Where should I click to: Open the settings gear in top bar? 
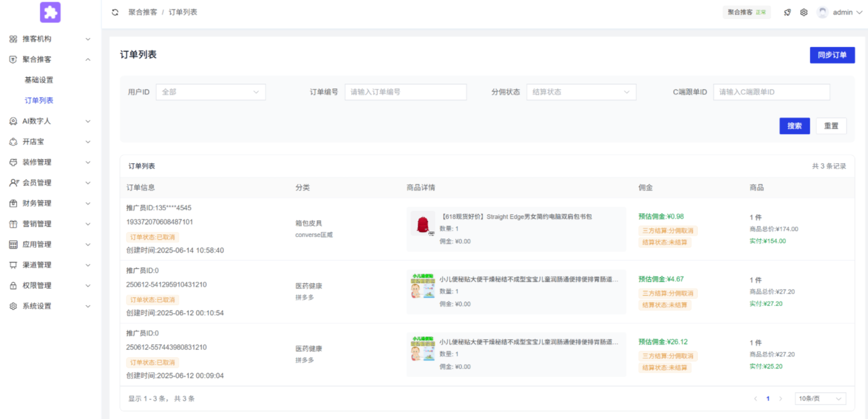[x=804, y=12]
